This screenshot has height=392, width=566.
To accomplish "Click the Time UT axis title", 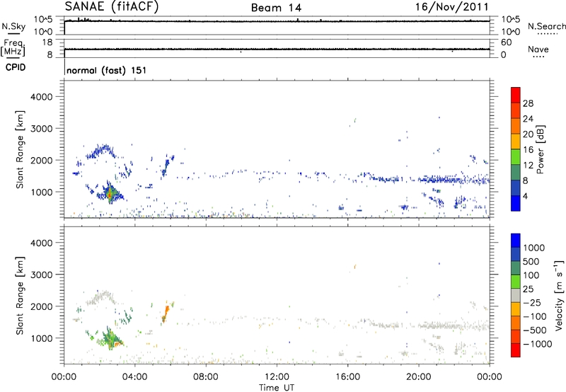I will coord(277,388).
